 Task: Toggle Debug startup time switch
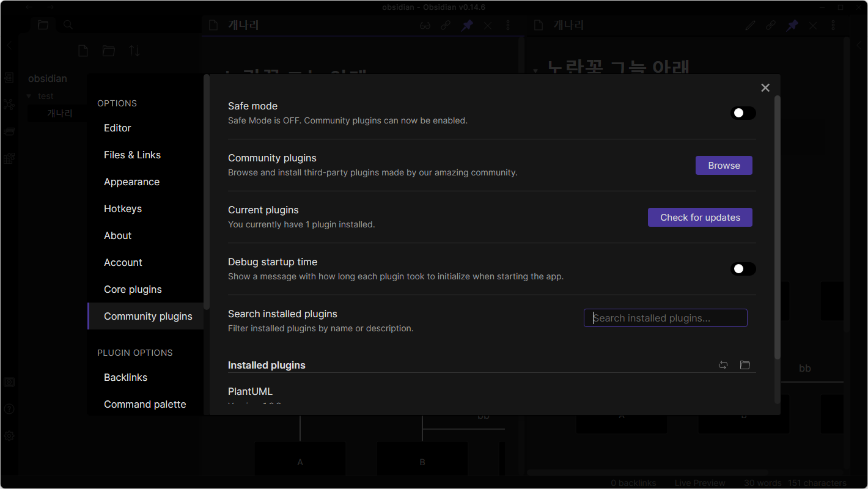coord(743,269)
